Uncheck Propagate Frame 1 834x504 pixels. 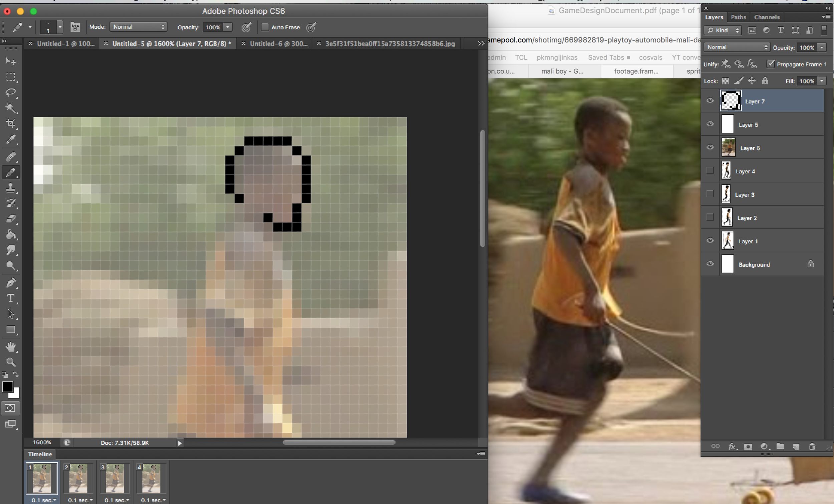771,64
